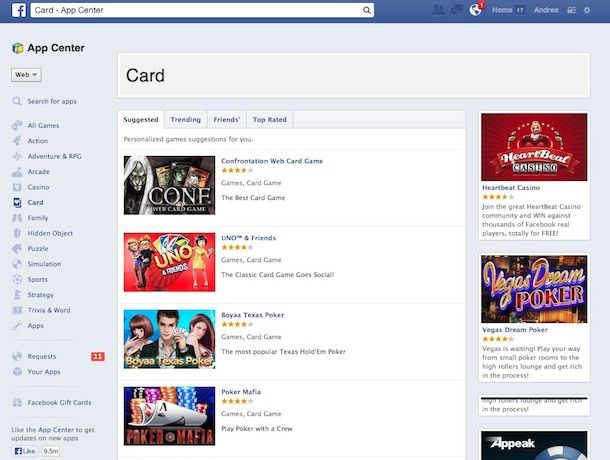This screenshot has width=610, height=460.
Task: Click the Sports category icon
Action: point(17,279)
